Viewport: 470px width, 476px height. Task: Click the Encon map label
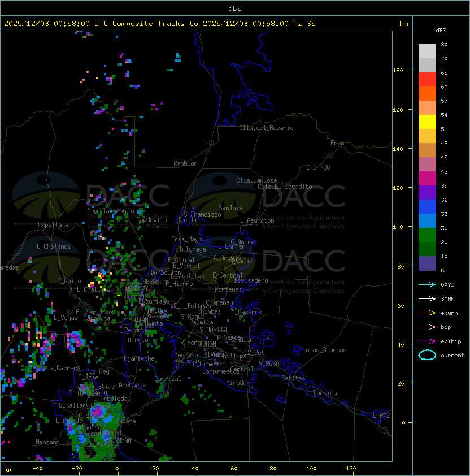coord(339,143)
